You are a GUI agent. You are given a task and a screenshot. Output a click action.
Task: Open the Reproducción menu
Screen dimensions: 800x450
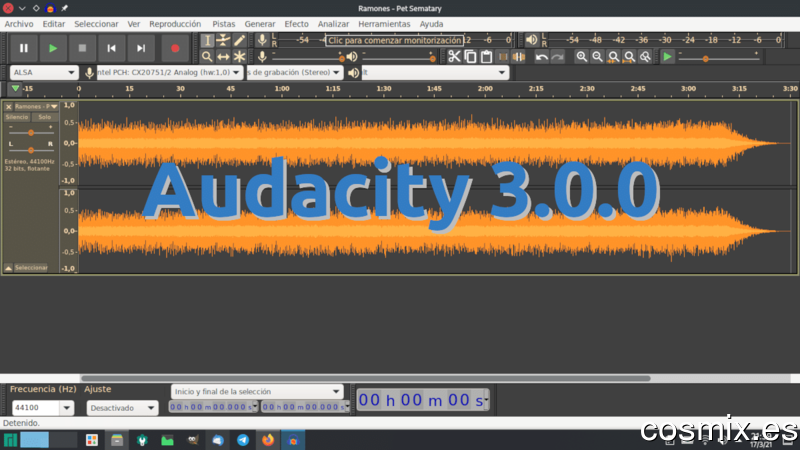175,24
